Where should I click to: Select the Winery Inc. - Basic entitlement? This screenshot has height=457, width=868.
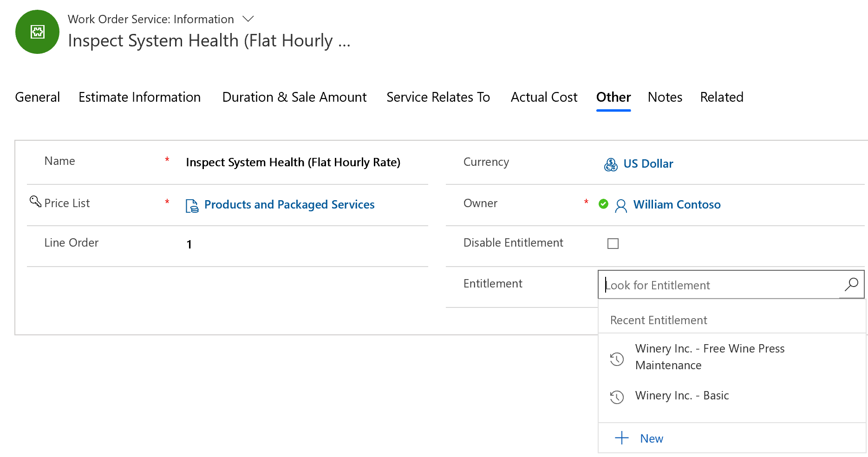coord(732,396)
